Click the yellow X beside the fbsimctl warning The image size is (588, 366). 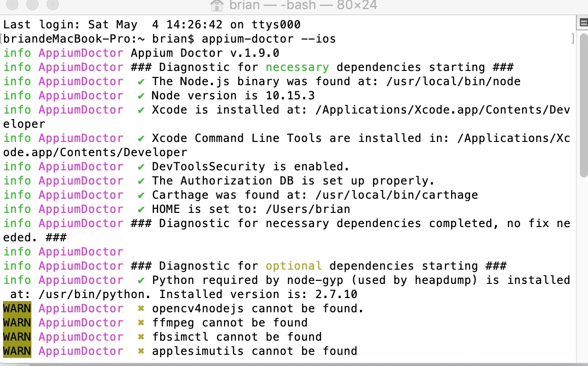(140, 337)
